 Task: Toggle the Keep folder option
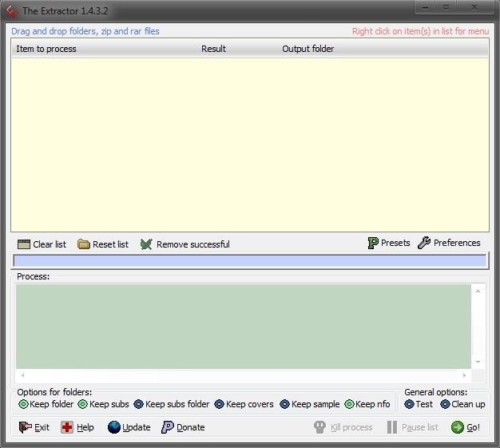coord(46,404)
